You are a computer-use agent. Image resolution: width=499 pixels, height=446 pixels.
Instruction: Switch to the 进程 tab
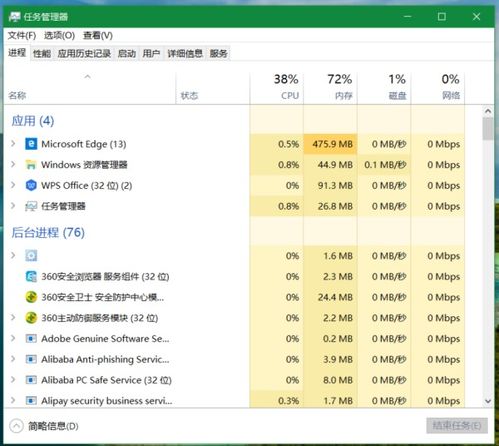coord(17,53)
